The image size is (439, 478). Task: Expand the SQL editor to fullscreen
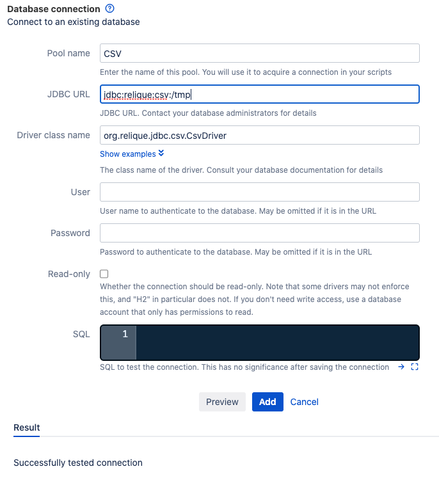414,367
